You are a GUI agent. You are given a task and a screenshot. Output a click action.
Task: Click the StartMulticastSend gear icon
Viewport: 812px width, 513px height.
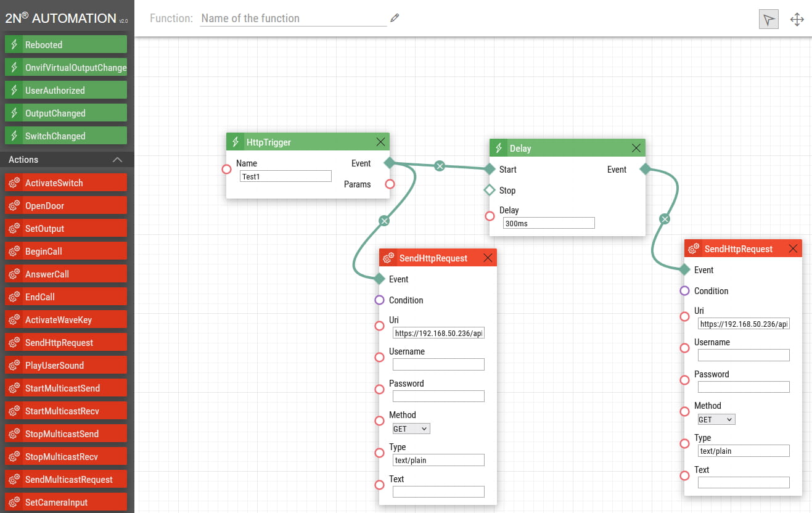pos(14,388)
